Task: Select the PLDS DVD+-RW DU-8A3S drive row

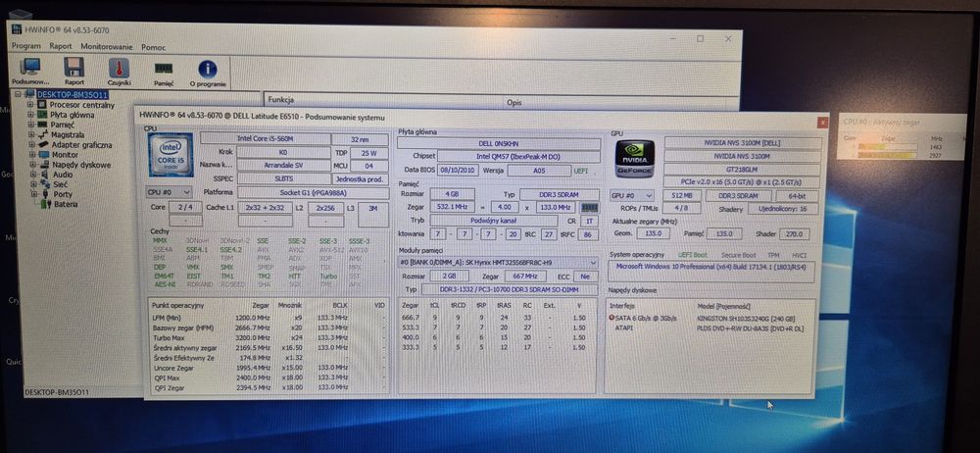Action: tap(711, 327)
